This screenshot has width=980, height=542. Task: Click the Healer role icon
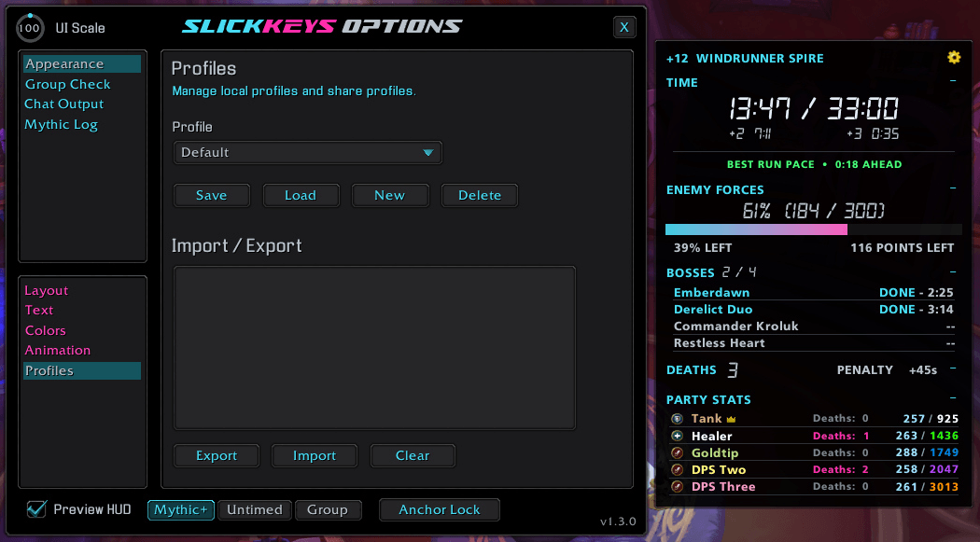pos(677,436)
